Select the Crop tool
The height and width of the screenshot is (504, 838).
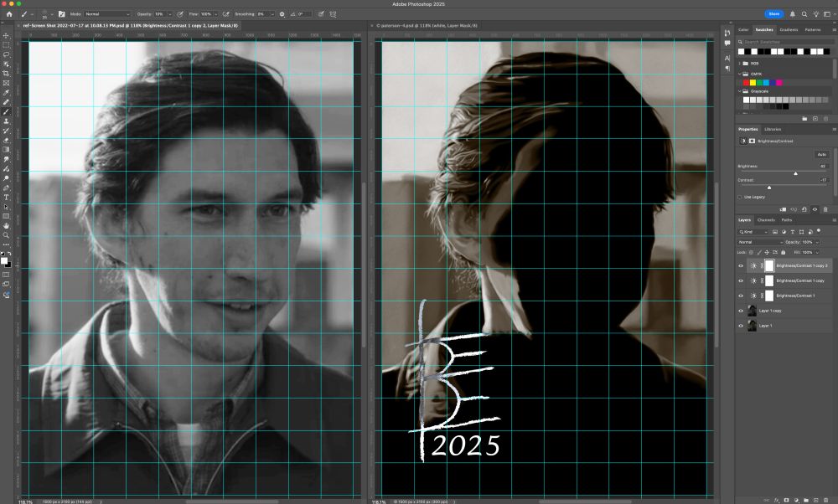coord(6,71)
